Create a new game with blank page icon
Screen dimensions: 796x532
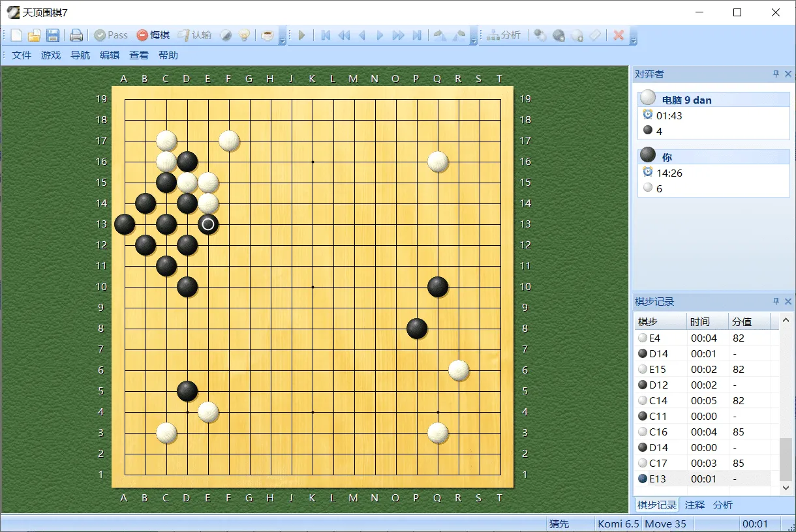point(16,35)
